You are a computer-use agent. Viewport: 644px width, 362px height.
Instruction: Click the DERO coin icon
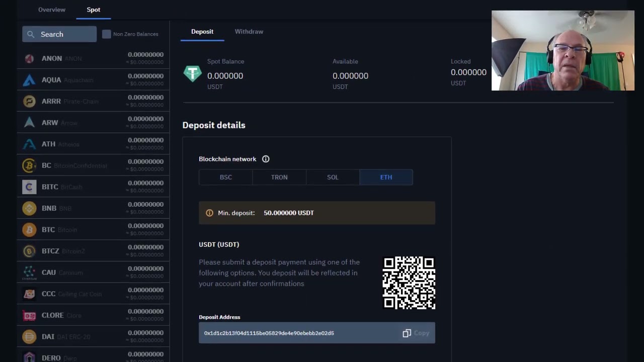point(29,357)
